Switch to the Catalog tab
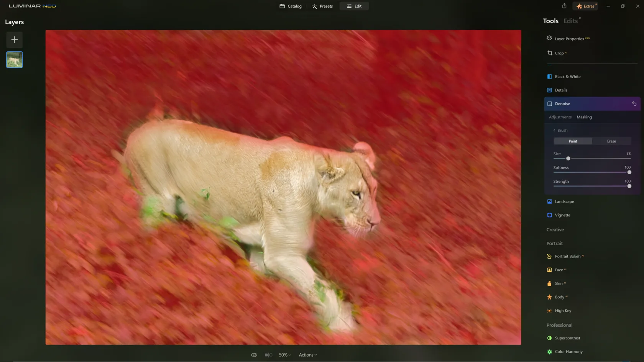Screen dimensions: 644x362 point(291,6)
